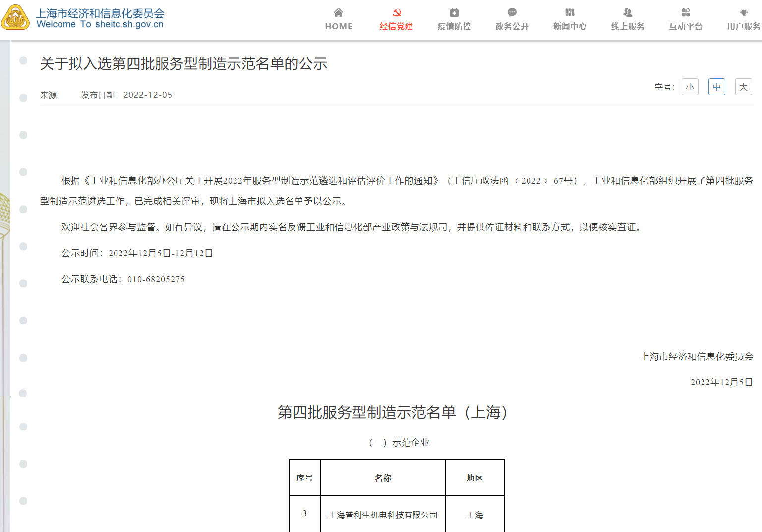
Task: Open 用户服务 menu
Action: tap(744, 26)
